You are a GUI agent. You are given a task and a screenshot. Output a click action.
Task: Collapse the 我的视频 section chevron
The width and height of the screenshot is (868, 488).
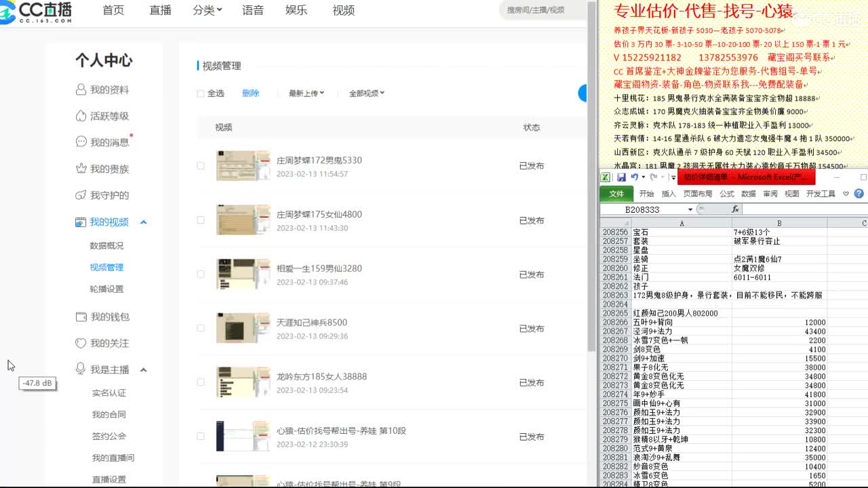[144, 222]
